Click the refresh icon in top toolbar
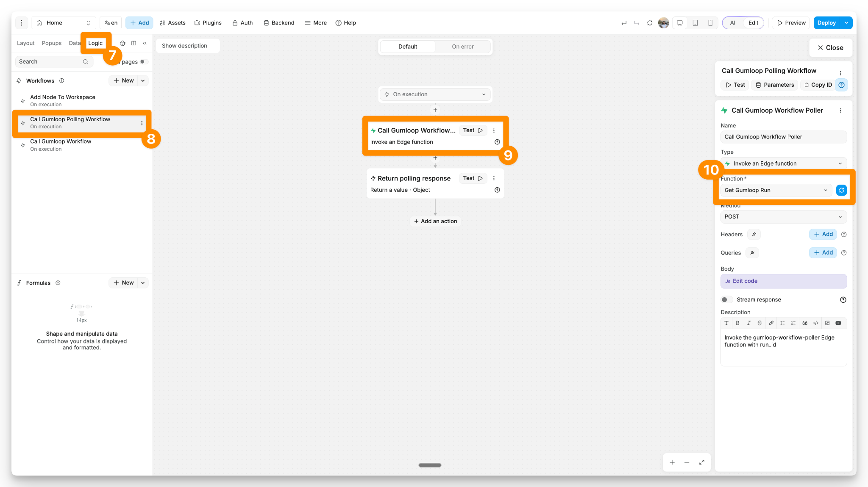The width and height of the screenshot is (868, 487). [650, 23]
